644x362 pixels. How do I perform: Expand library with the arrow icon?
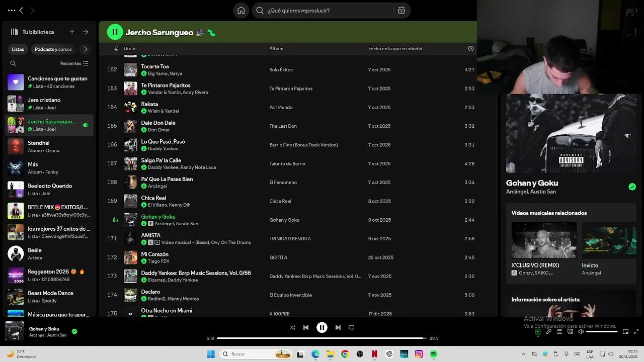click(x=86, y=32)
